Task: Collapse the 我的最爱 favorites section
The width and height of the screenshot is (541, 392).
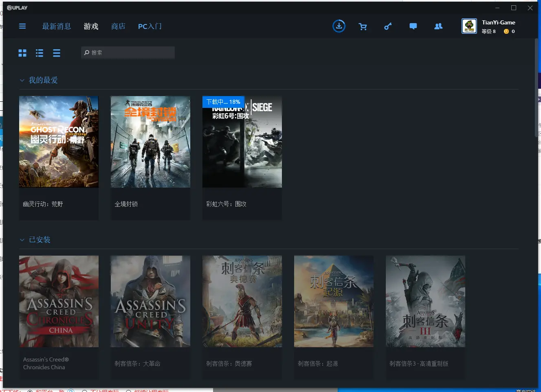Action: [22, 81]
